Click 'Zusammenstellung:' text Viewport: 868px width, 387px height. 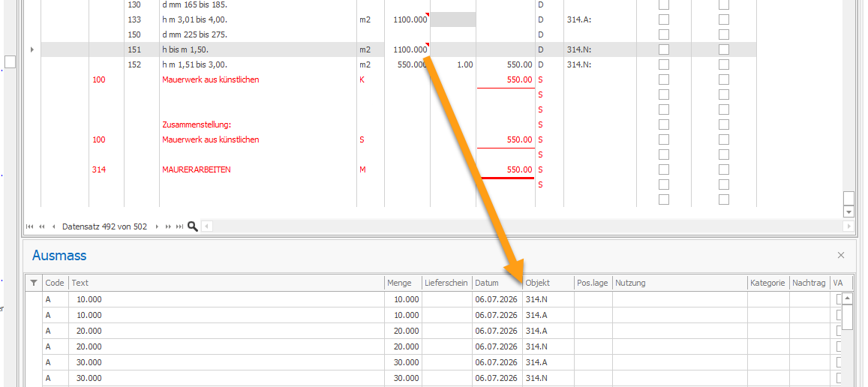(x=197, y=124)
